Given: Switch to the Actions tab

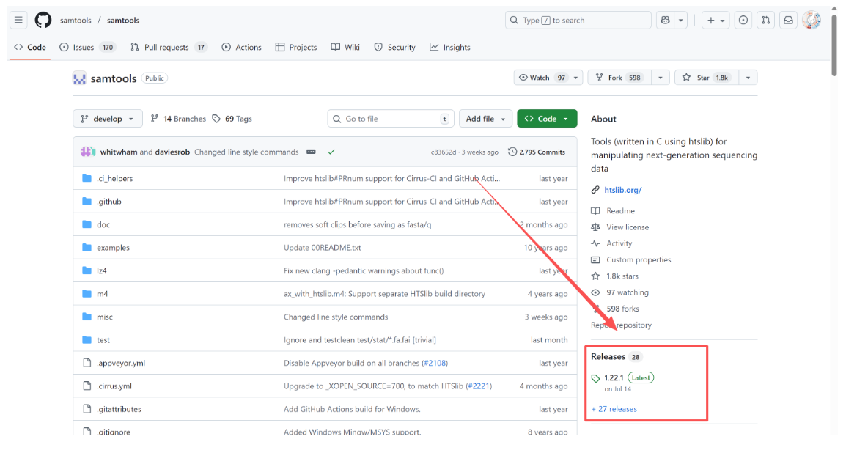Looking at the screenshot, I should pyautogui.click(x=241, y=47).
